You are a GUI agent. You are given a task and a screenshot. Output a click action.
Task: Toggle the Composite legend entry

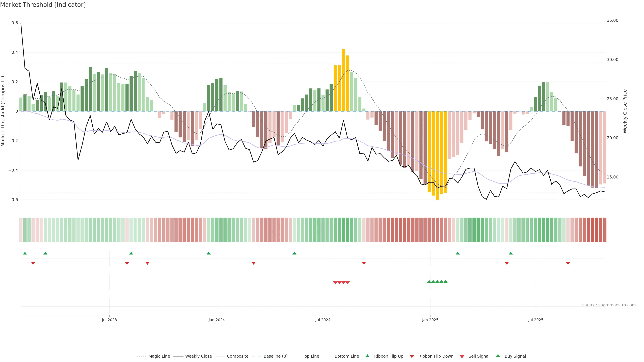237,356
